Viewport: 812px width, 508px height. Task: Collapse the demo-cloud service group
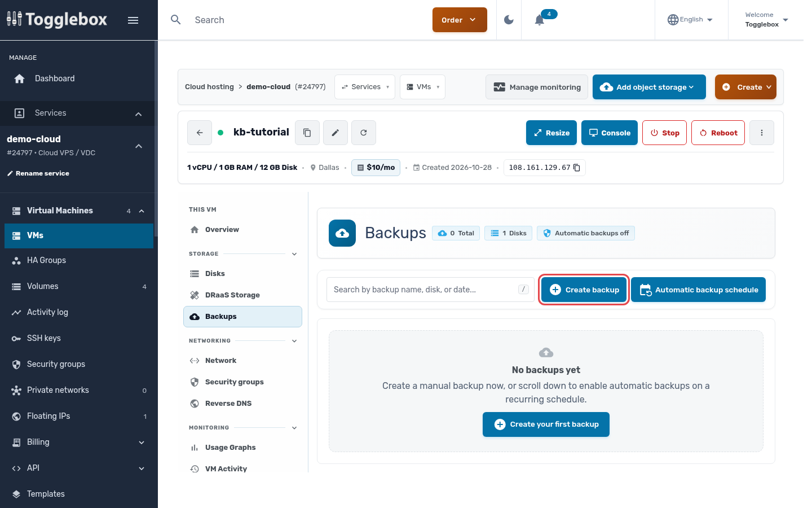click(x=139, y=146)
